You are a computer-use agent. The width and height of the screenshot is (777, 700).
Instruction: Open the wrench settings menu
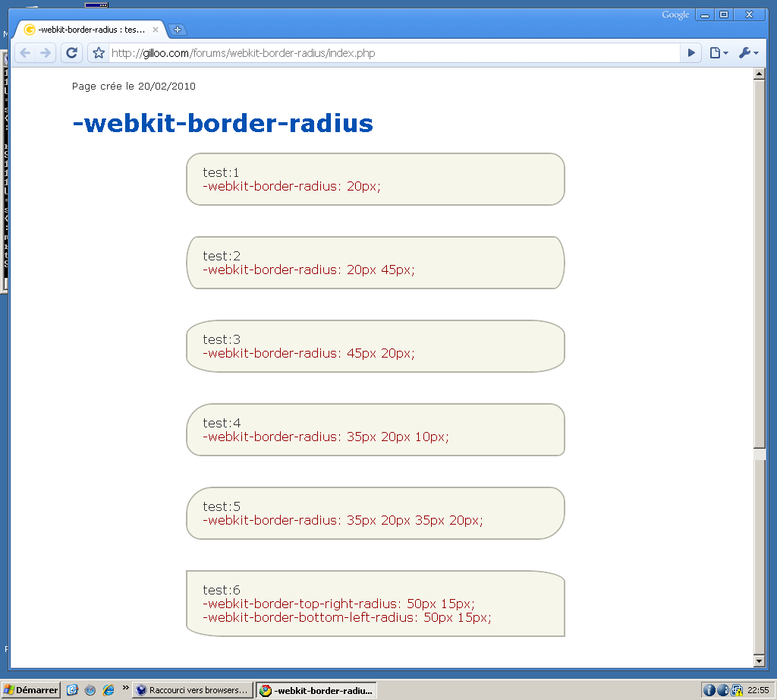click(x=748, y=53)
